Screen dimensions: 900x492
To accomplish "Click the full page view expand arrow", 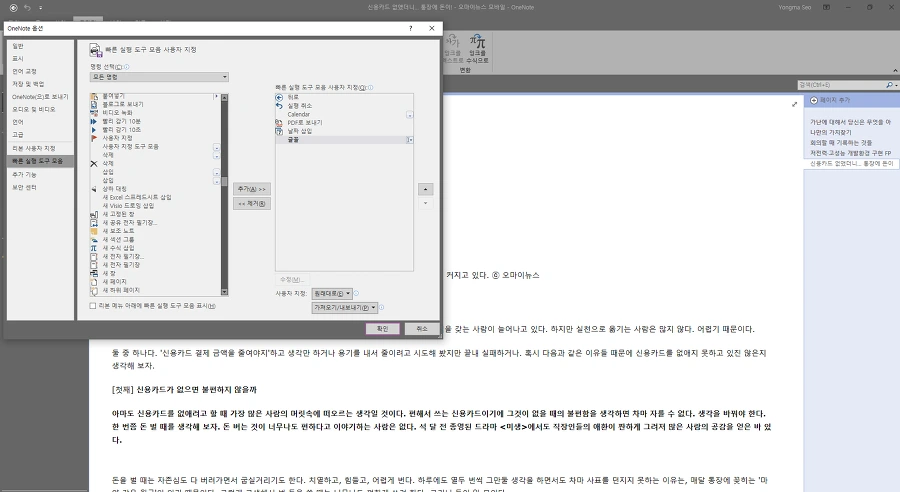I will tap(794, 104).
